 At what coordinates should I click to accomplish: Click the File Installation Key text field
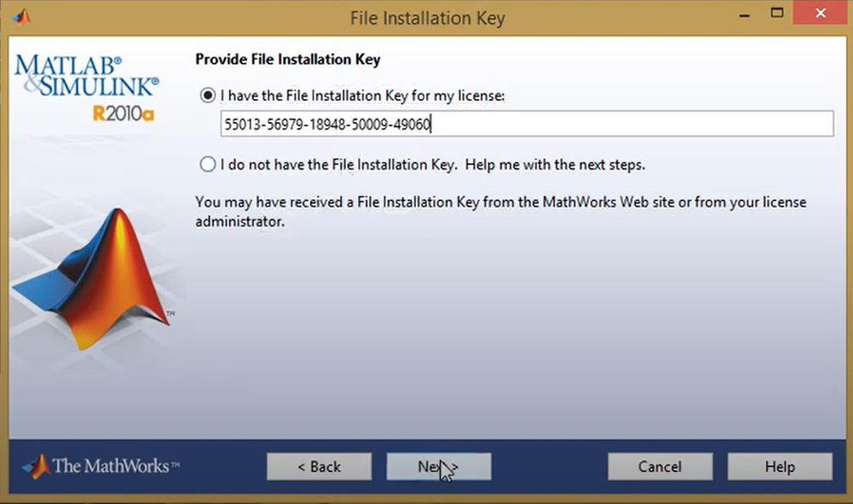(526, 124)
